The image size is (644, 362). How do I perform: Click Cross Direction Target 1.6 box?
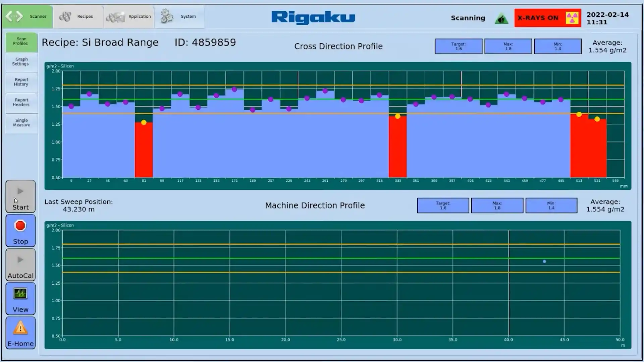coord(458,47)
